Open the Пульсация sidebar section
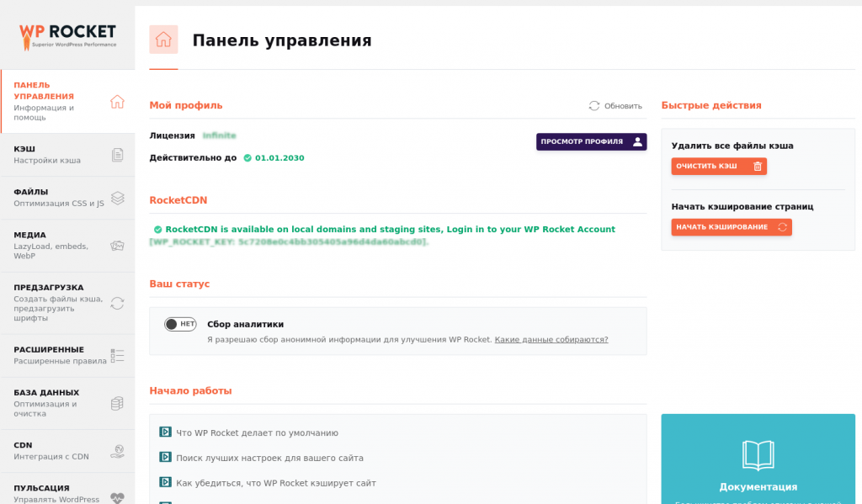This screenshot has height=504, width=862. click(x=68, y=491)
